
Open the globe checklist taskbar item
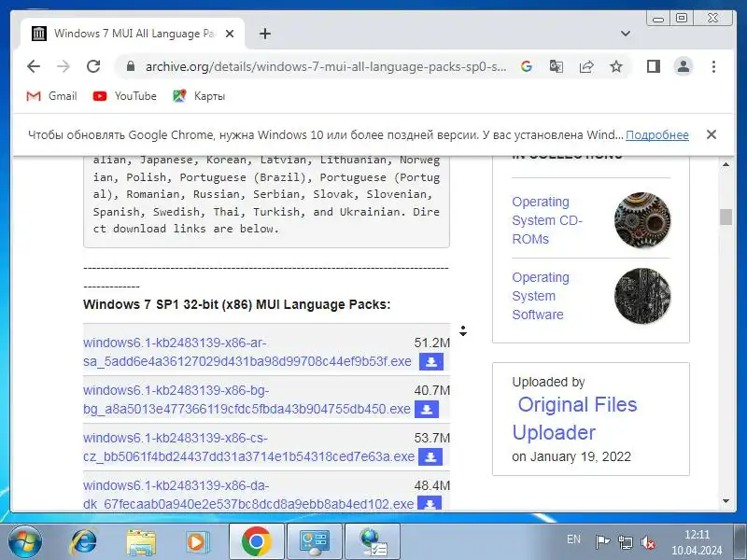(373, 542)
